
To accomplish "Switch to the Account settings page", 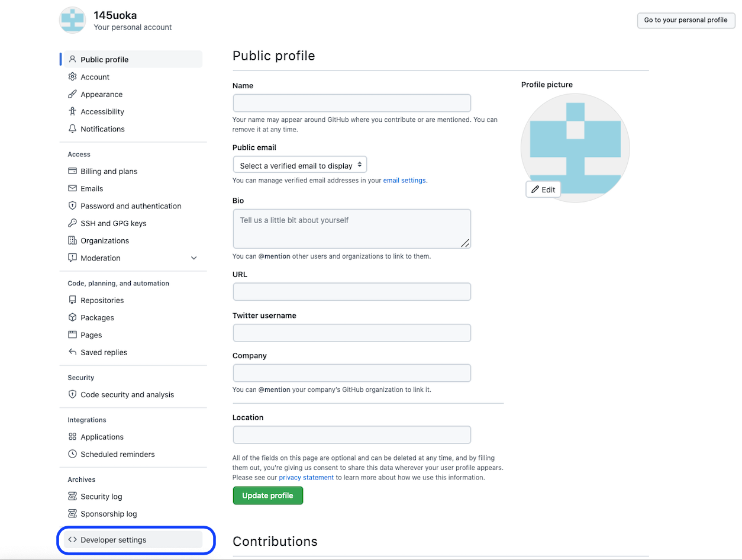I will click(98, 76).
